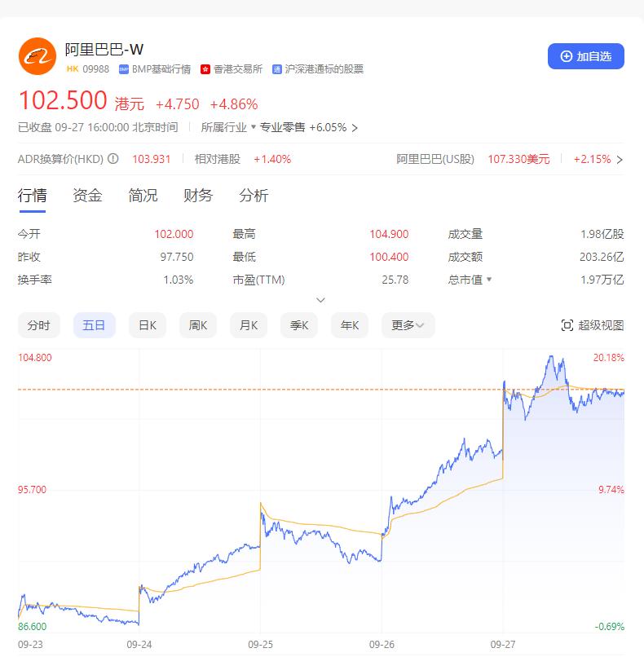Click the chart's 20.18% axis label
This screenshot has height=657, width=644.
[608, 357]
